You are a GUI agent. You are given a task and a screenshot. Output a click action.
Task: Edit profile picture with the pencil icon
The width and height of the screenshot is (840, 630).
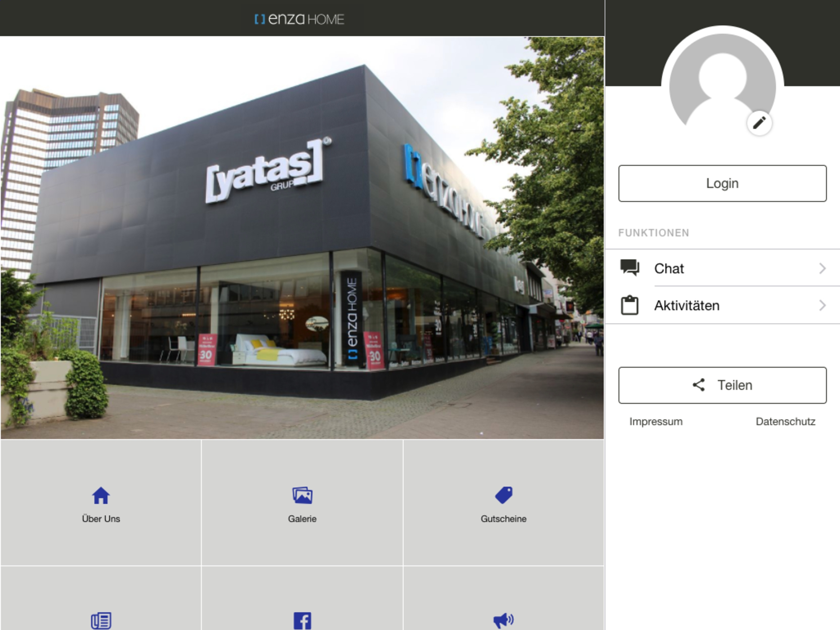click(x=759, y=123)
